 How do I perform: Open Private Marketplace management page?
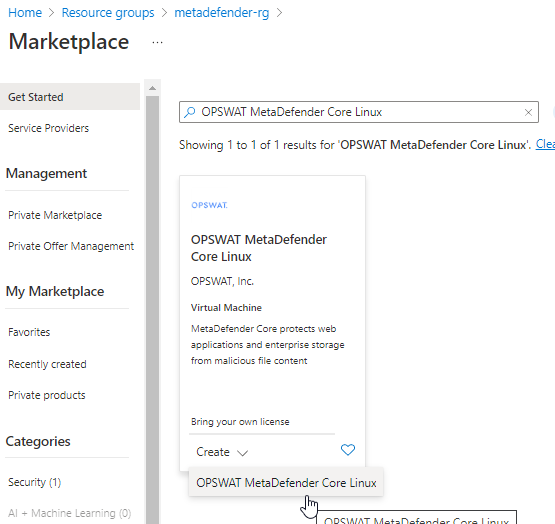click(x=55, y=215)
